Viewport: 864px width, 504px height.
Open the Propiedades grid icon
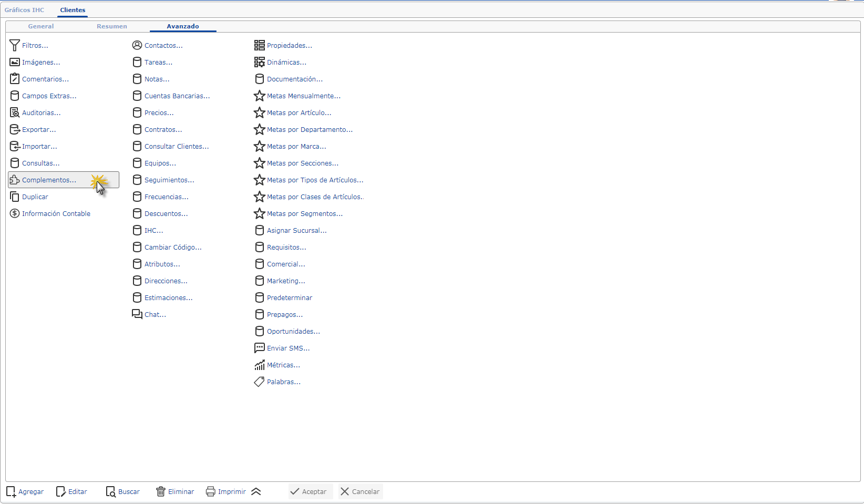pos(260,46)
